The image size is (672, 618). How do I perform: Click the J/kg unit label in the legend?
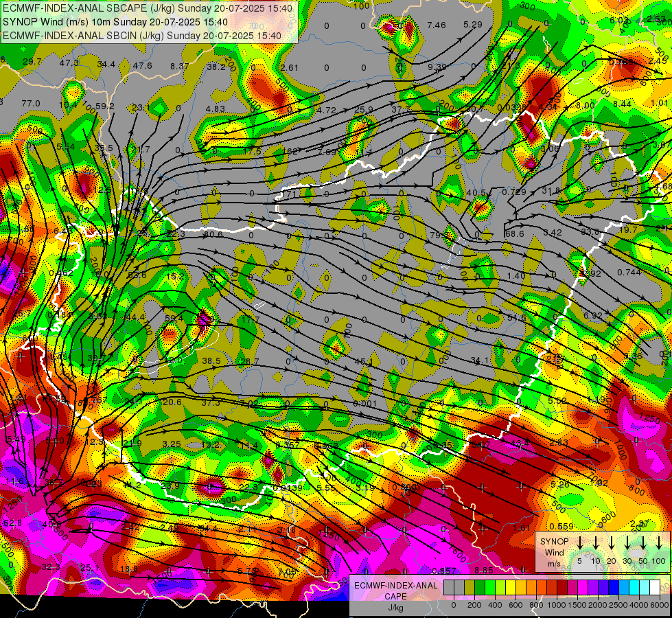coord(395,608)
